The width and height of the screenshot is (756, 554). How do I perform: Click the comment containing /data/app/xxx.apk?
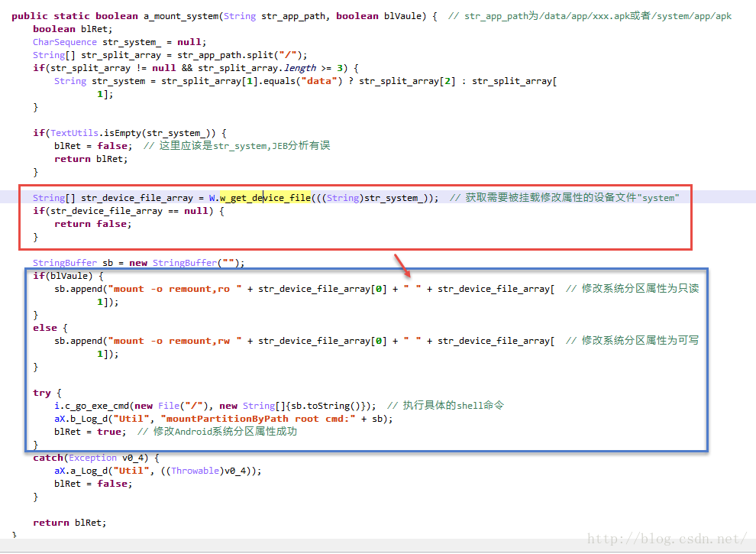590,16
